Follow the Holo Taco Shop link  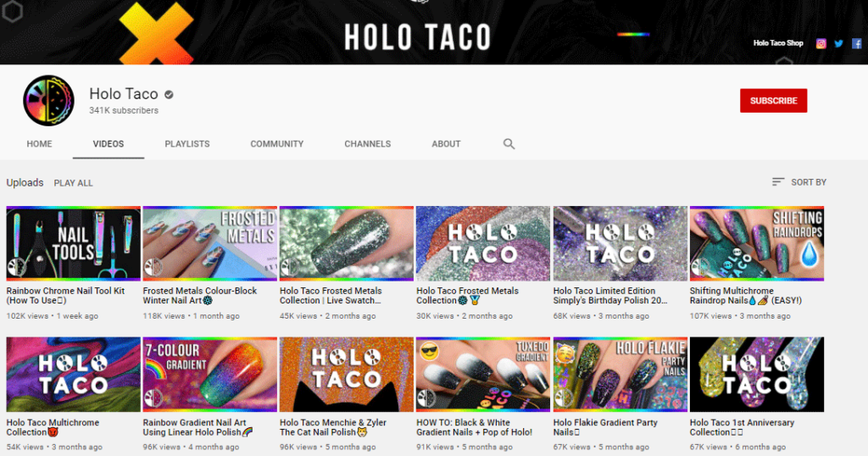pyautogui.click(x=777, y=43)
